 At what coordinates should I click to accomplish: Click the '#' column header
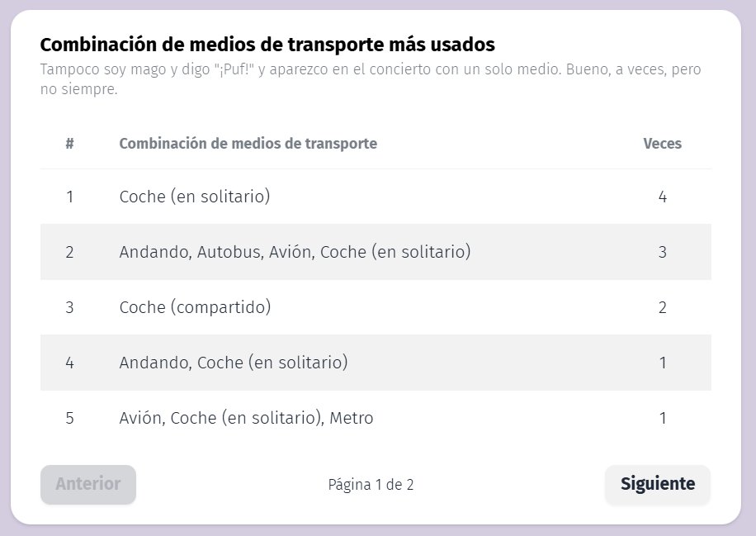69,144
